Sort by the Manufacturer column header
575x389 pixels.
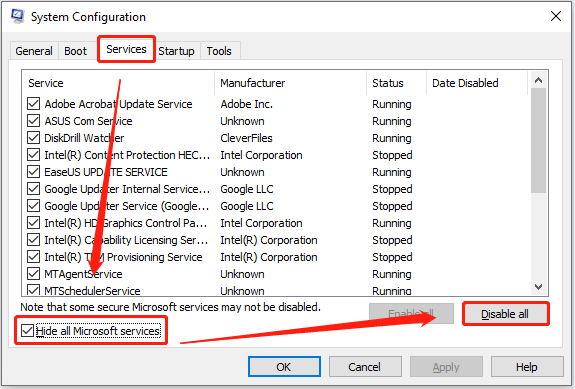coord(290,83)
